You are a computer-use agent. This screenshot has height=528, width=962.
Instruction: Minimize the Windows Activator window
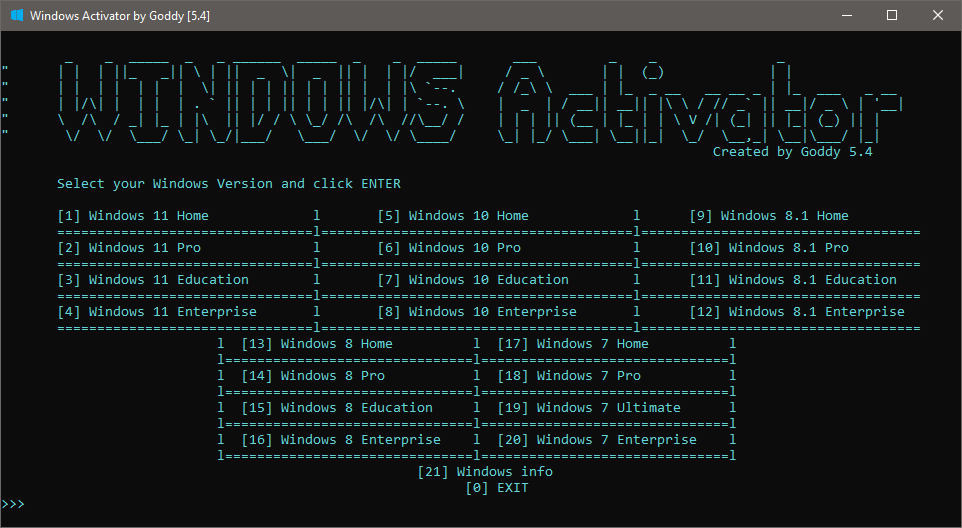tap(847, 15)
